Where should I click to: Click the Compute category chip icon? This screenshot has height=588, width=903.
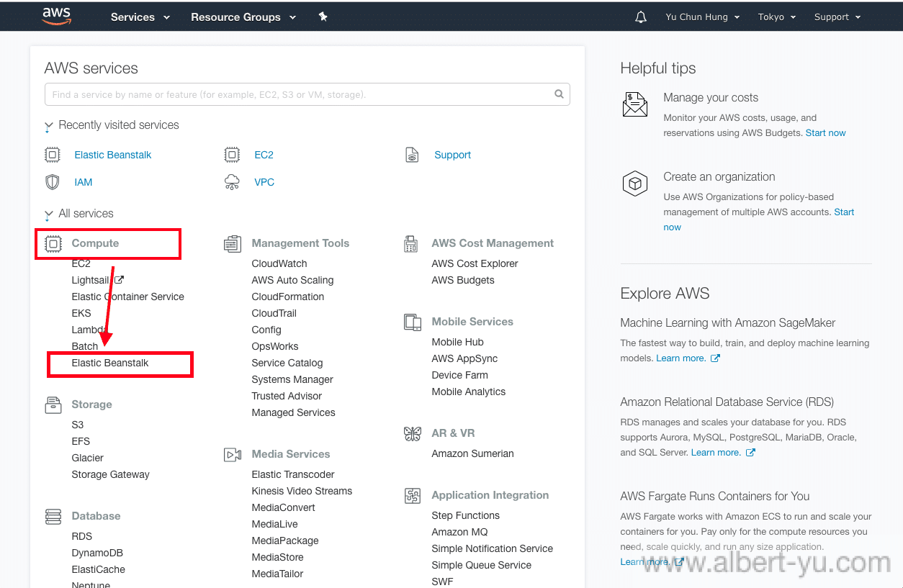coord(53,244)
